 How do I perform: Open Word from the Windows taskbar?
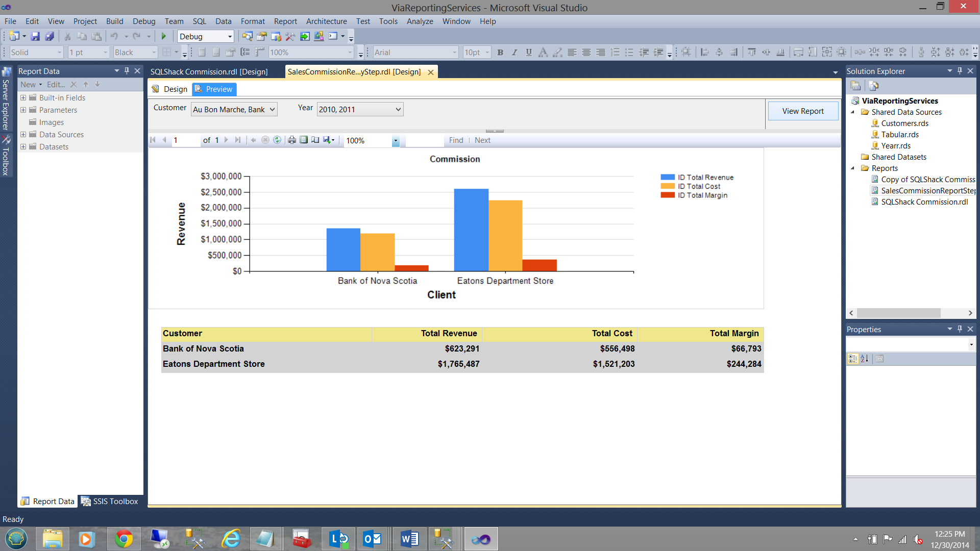point(409,539)
